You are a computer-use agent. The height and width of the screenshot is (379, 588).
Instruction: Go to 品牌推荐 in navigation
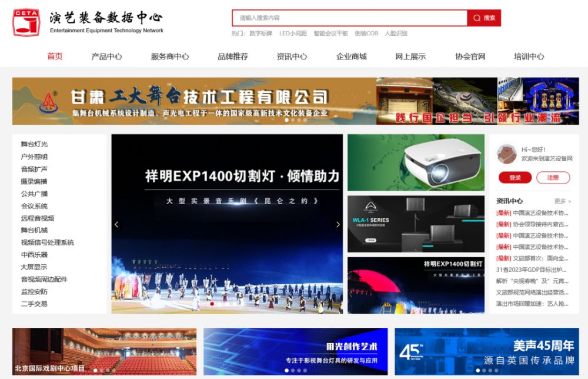(233, 56)
